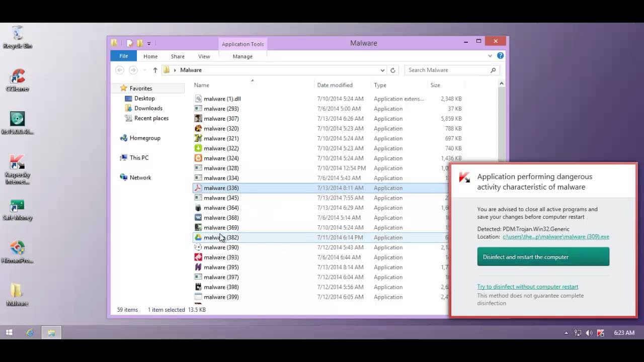Screen dimensions: 644x362
Task: Select the malware (364) file icon
Action: tap(198, 208)
